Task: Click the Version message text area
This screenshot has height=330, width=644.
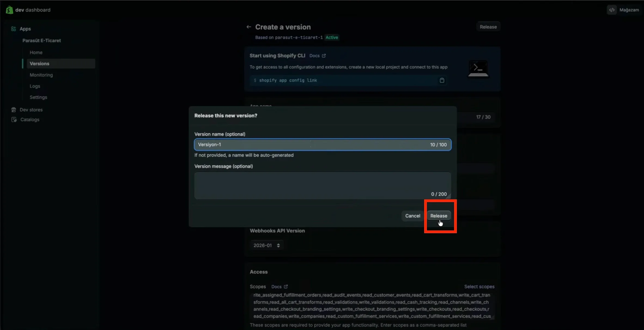Action: pyautogui.click(x=323, y=185)
